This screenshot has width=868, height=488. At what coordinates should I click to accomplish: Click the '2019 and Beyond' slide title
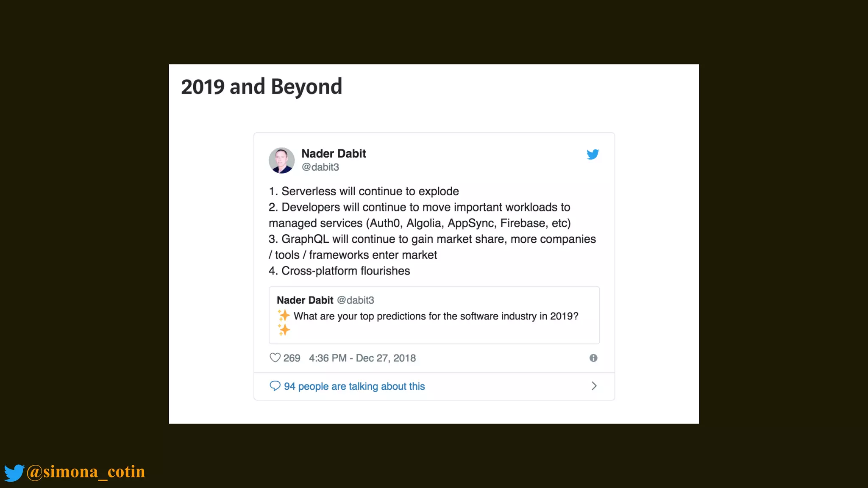pos(262,87)
